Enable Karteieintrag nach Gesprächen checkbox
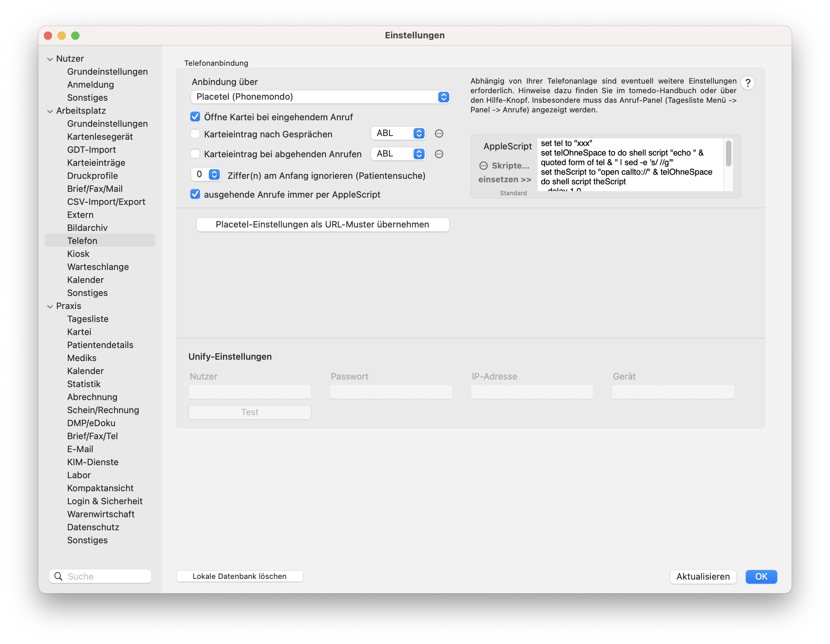The width and height of the screenshot is (830, 644). [x=195, y=134]
